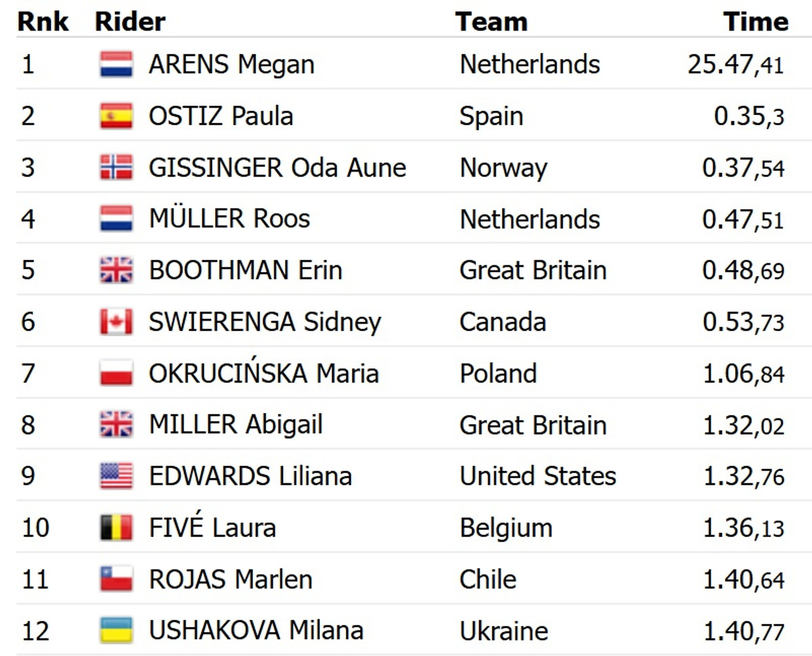Sort by the Rider column header

coord(130,22)
